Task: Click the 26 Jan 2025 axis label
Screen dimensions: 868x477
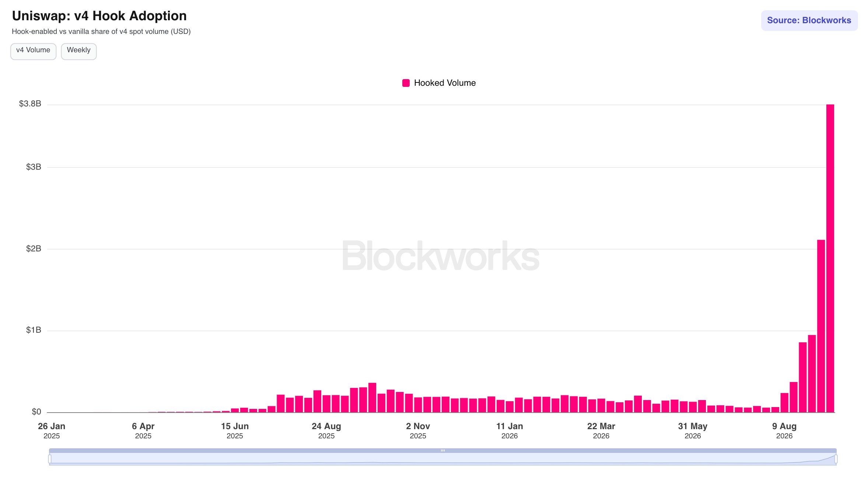Action: pyautogui.click(x=52, y=431)
